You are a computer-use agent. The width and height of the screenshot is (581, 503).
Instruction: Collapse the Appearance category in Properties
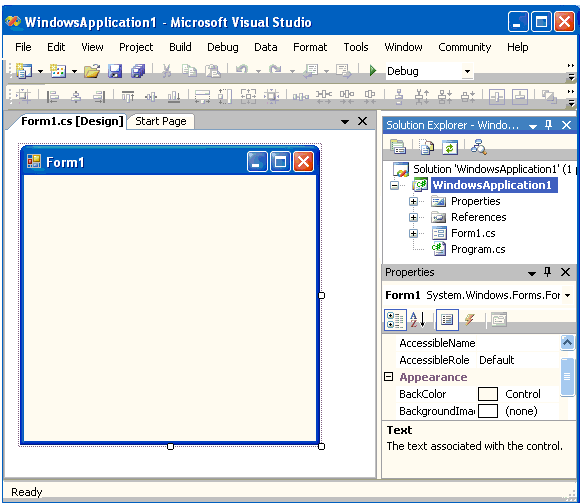388,377
